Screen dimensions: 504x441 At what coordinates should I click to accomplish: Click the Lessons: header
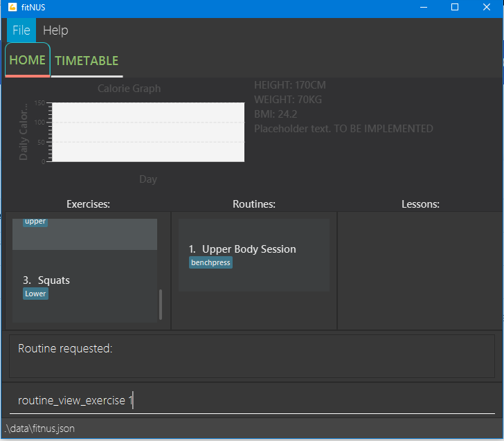point(420,204)
